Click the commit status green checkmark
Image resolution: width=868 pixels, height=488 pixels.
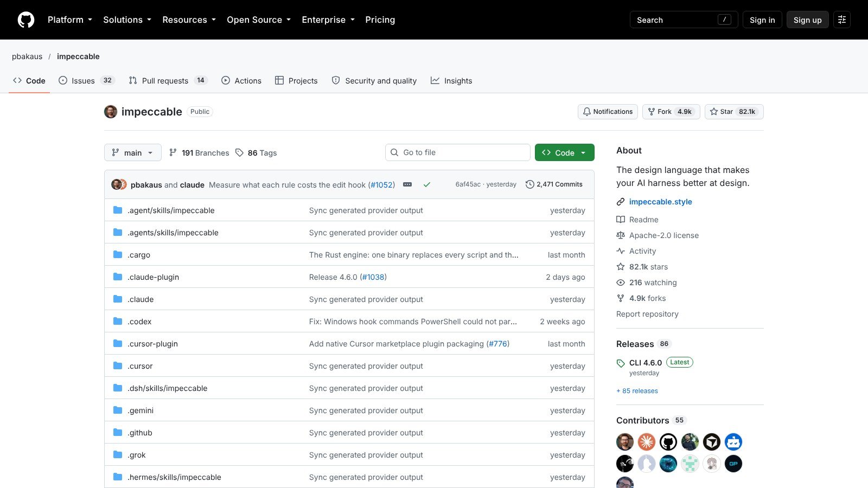point(427,184)
